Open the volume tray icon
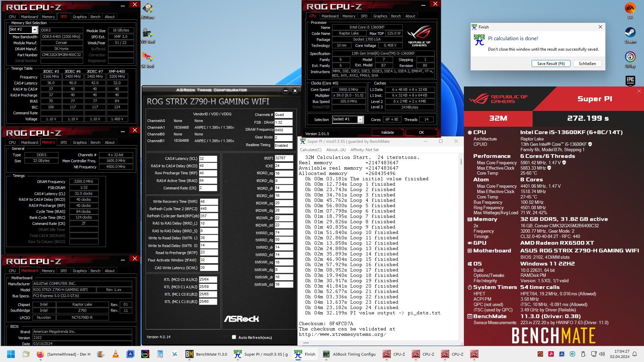 602,354
